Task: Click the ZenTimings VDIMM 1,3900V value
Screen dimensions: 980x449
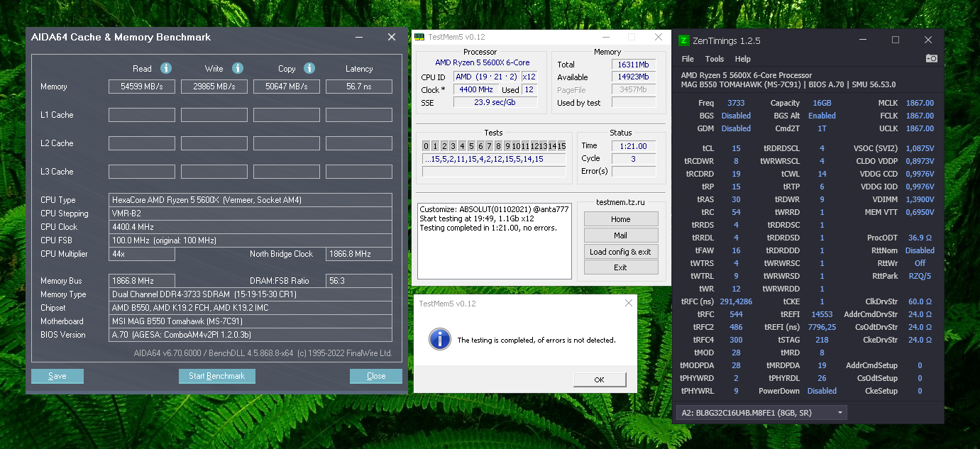Action: (x=920, y=199)
